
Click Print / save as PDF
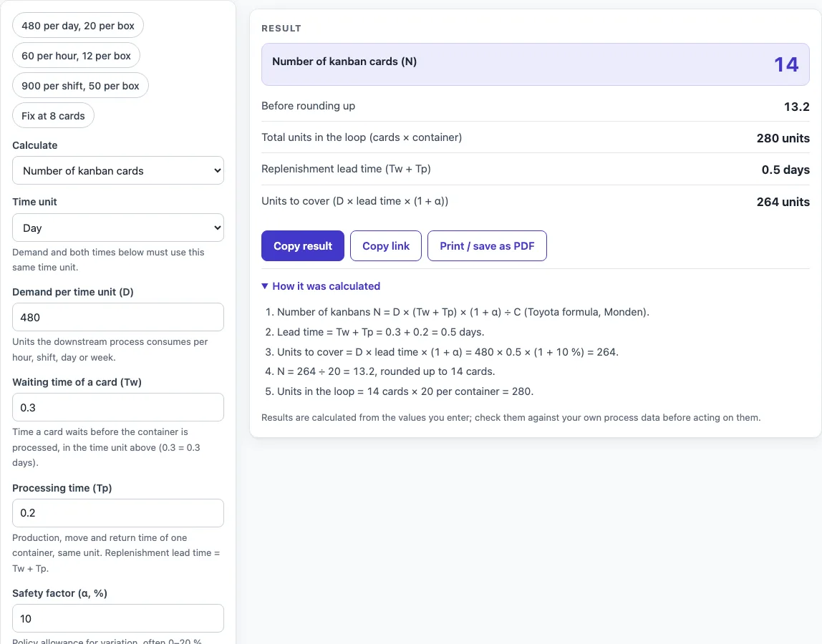487,245
